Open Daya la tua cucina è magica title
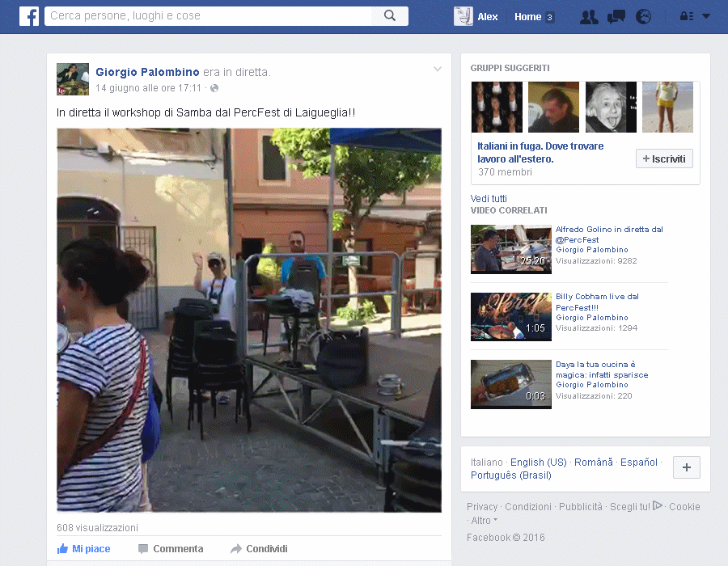 (602, 370)
